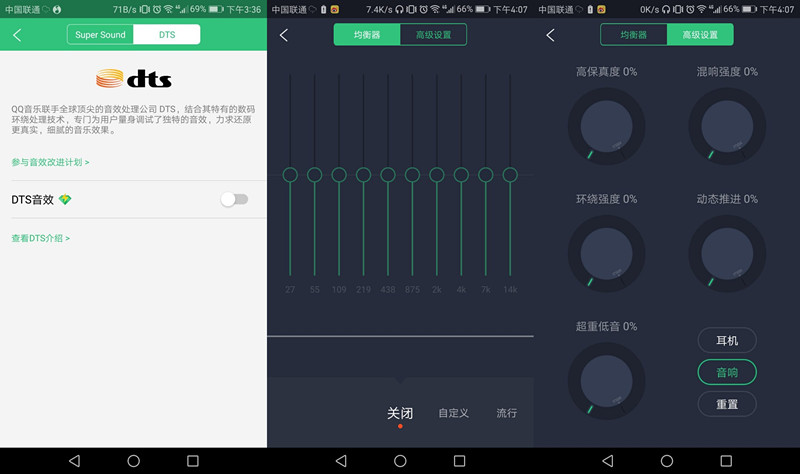The height and width of the screenshot is (474, 800).
Task: Click the 超重低音 knob
Action: [x=607, y=381]
